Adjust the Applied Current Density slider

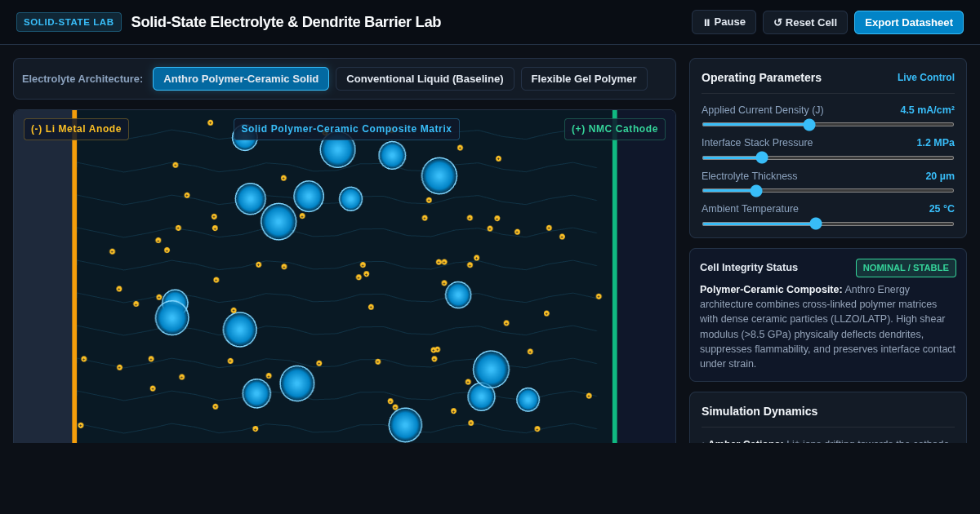828,125
